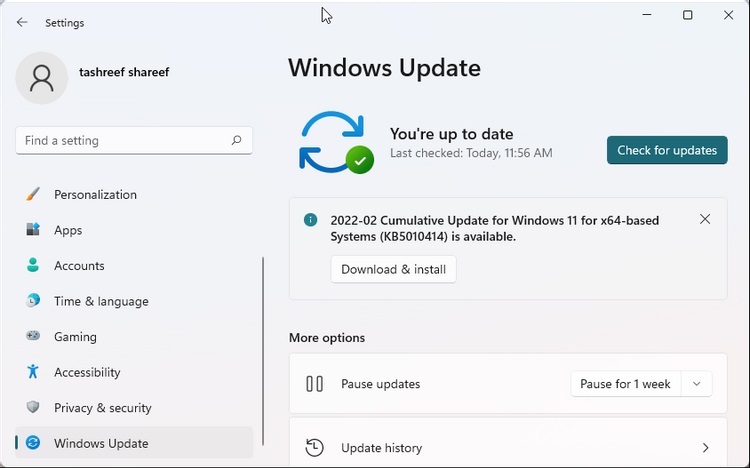
Task: Select the Apps sidebar icon
Action: (x=33, y=230)
